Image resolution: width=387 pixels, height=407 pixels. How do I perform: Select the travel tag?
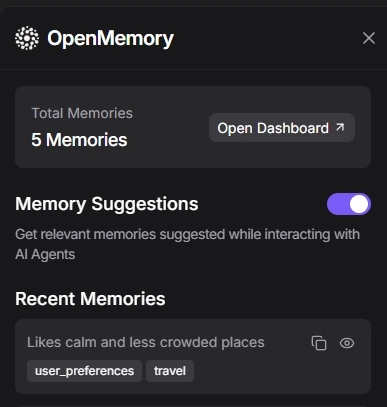(170, 371)
